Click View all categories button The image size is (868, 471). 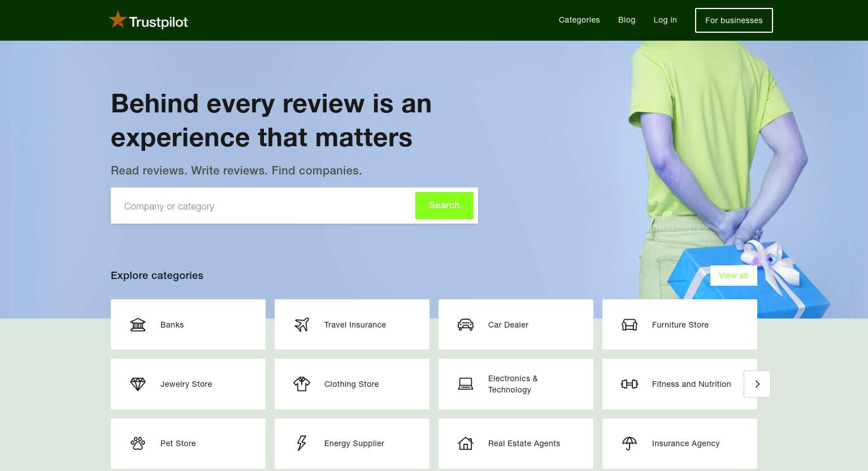pos(734,276)
